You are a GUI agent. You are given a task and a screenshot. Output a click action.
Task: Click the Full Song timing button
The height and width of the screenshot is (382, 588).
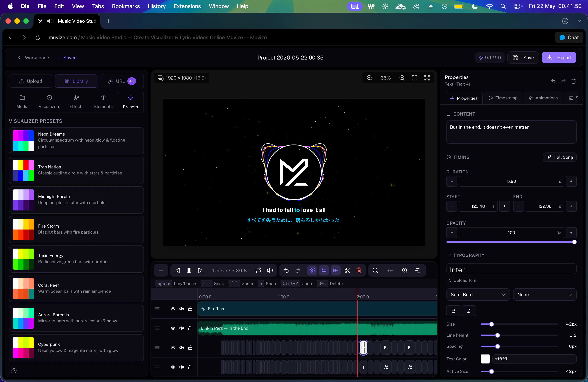click(559, 157)
